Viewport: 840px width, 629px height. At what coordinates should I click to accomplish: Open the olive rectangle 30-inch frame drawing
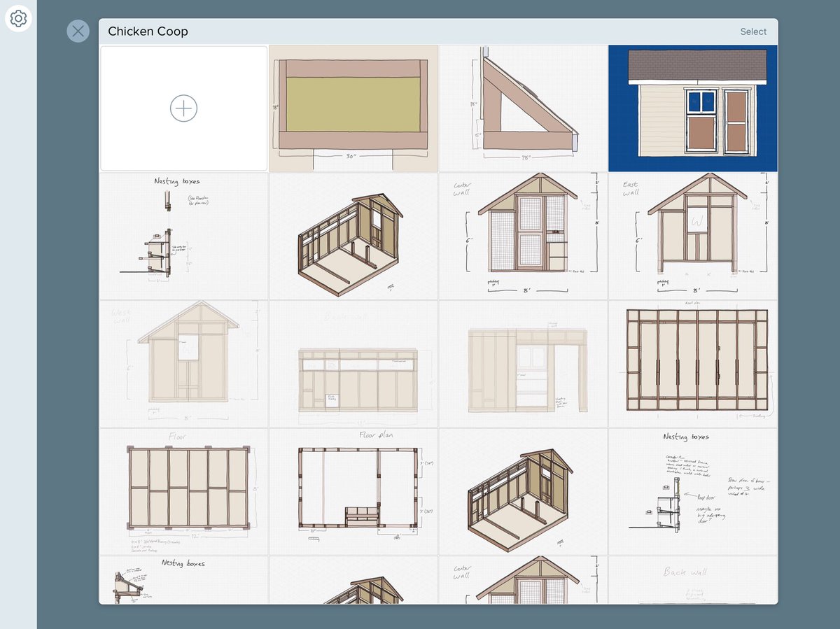pos(353,108)
